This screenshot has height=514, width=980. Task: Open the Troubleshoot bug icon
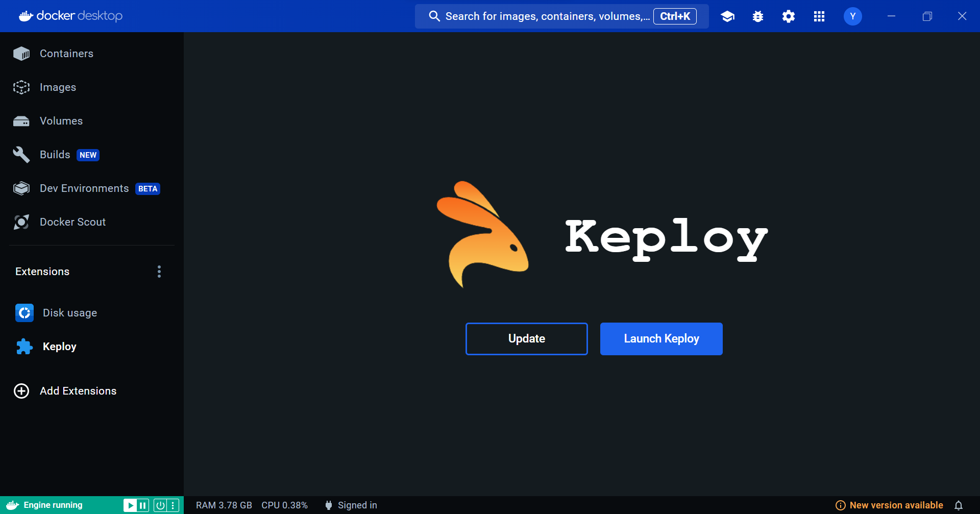[x=758, y=16]
